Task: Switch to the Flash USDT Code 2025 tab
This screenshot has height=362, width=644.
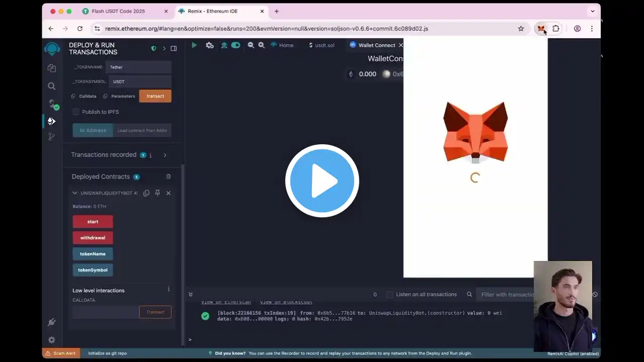Action: pos(126,11)
